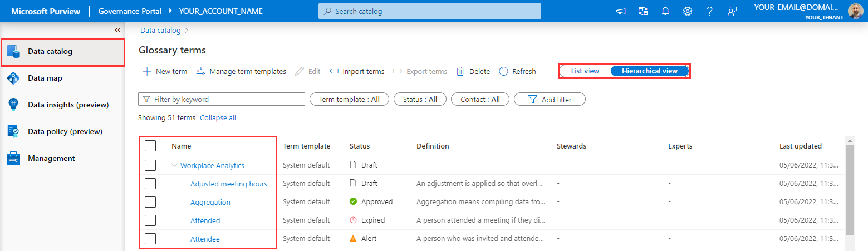Screen dimensions: 868x251
Task: Click the Data catalog sidebar icon
Action: (x=14, y=51)
